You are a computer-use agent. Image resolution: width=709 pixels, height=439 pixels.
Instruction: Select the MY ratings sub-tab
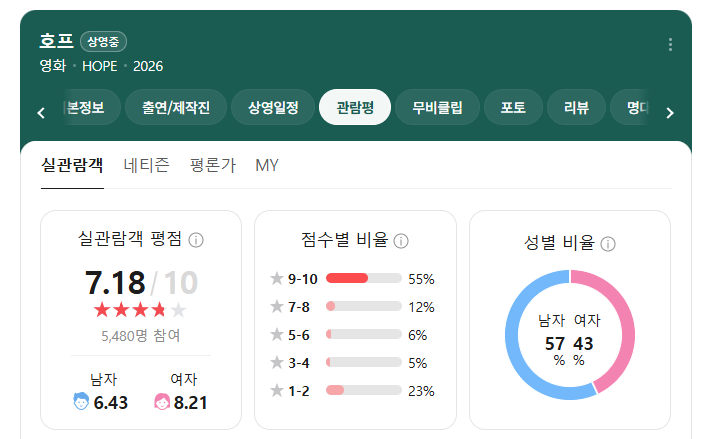[x=267, y=165]
